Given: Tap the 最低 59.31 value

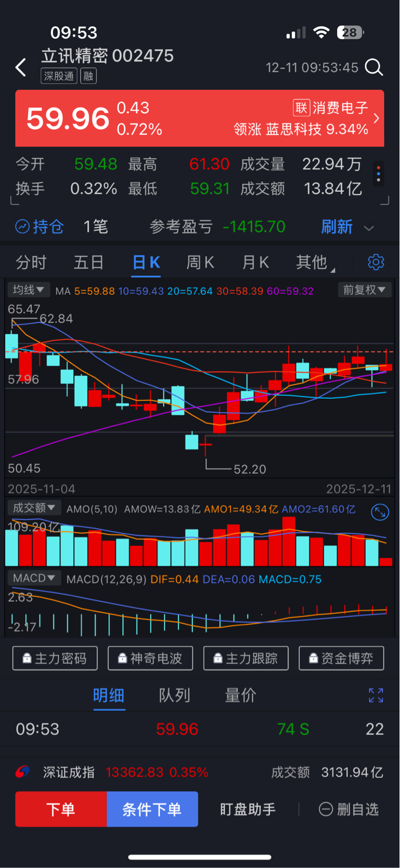Looking at the screenshot, I should pos(210,188).
